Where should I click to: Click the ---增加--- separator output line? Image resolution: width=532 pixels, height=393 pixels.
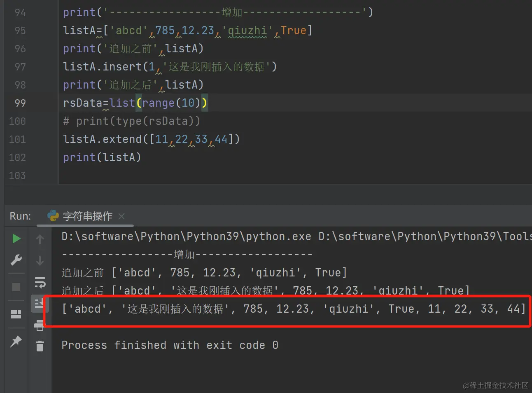click(187, 255)
